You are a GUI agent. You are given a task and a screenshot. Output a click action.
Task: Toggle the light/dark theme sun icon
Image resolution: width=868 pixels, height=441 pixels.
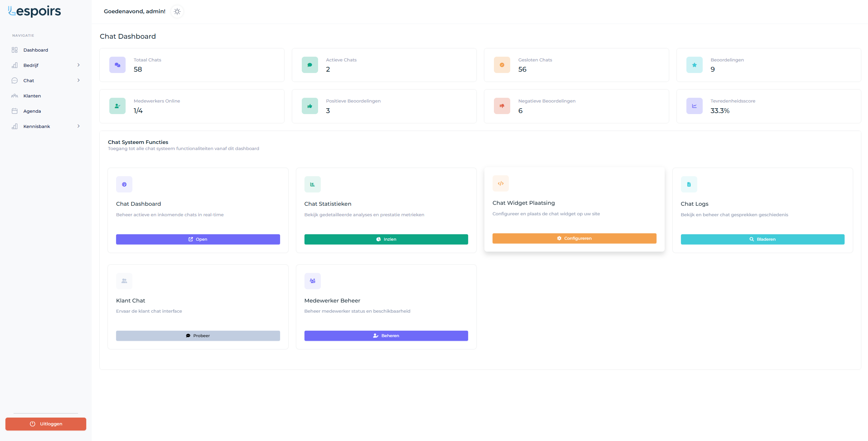tap(177, 12)
